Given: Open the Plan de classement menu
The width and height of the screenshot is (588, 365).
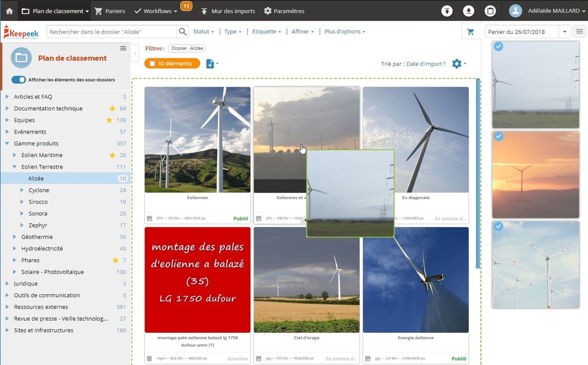Looking at the screenshot, I should point(55,11).
